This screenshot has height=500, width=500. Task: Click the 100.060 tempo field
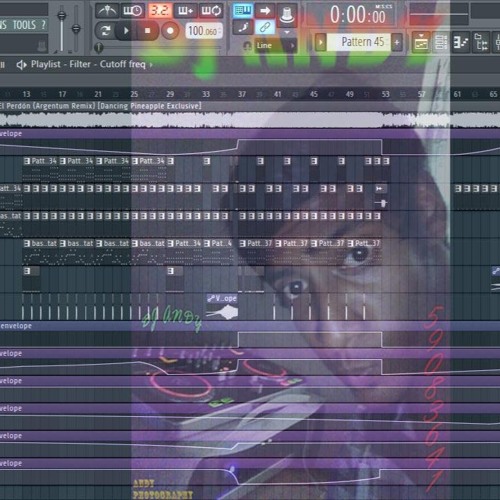(203, 31)
